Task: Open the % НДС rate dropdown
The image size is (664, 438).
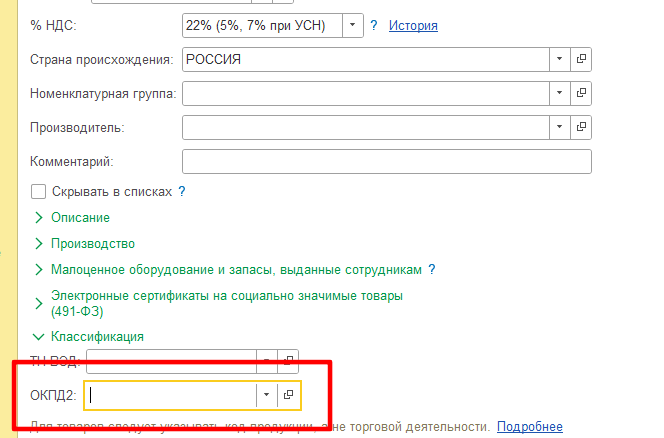Action: click(353, 25)
